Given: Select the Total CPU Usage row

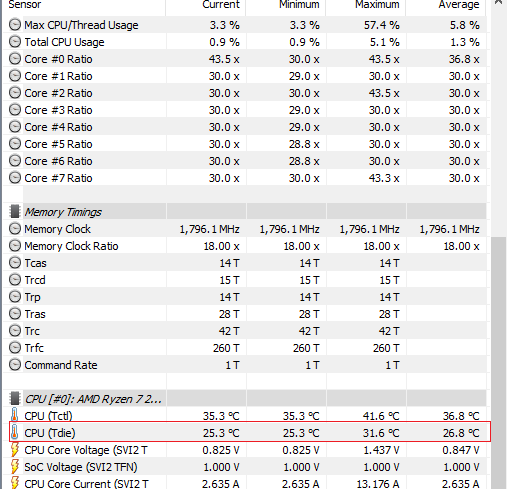Looking at the screenshot, I should (x=245, y=42).
